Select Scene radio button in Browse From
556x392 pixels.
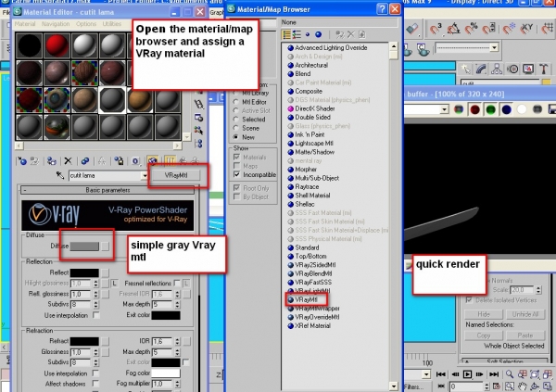tap(235, 128)
